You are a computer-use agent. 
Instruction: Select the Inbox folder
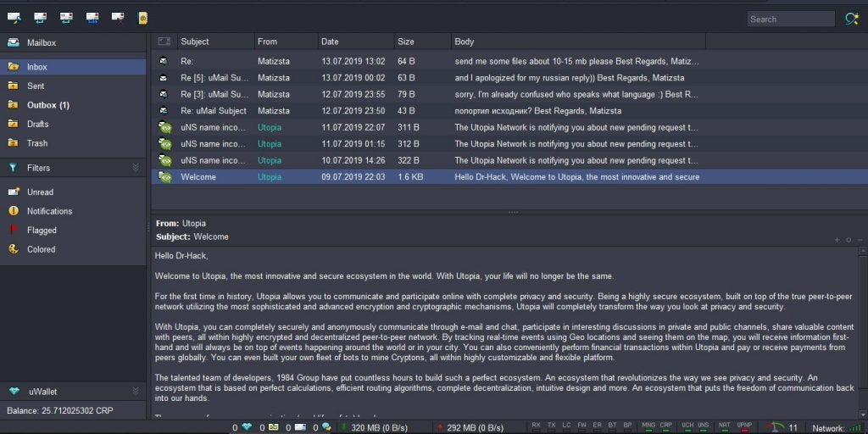(x=73, y=67)
